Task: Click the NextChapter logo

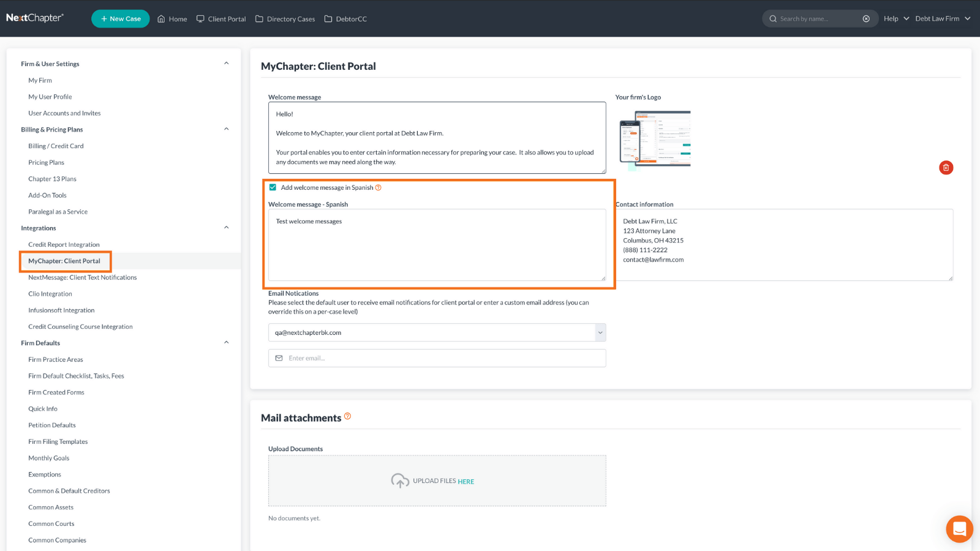Action: click(x=35, y=18)
